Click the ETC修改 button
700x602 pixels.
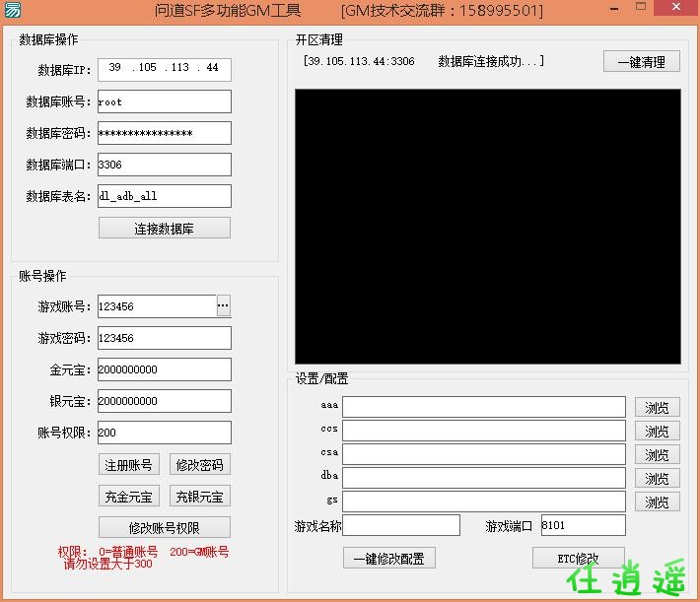tap(578, 559)
